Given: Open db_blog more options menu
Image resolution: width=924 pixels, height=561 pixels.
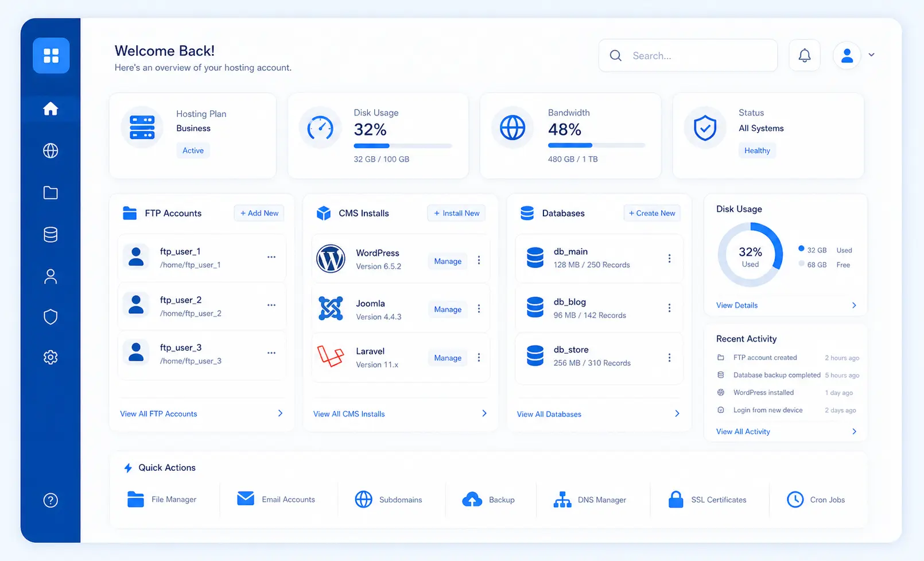Looking at the screenshot, I should (x=669, y=308).
